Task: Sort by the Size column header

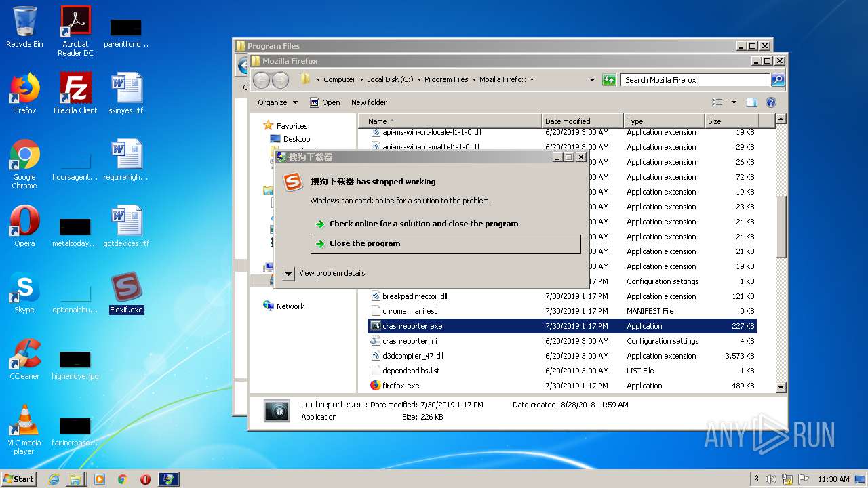Action: point(731,121)
